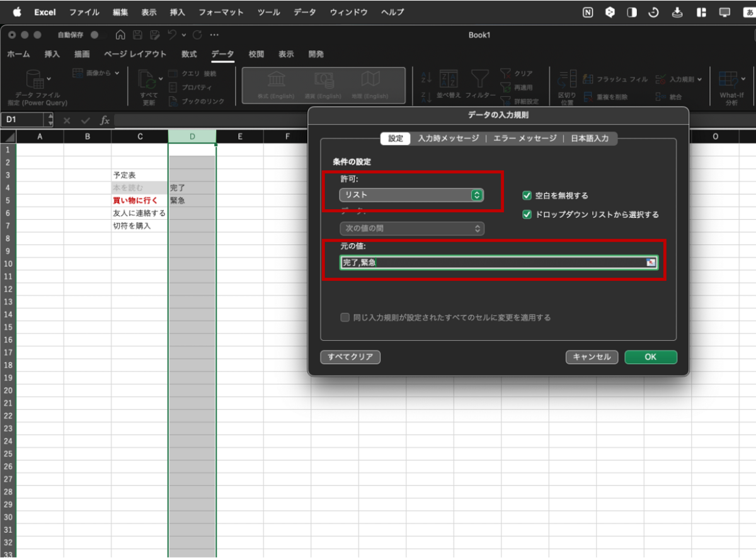Open the ウィンドウ menu in menu bar
This screenshot has width=756, height=558.
pos(349,12)
